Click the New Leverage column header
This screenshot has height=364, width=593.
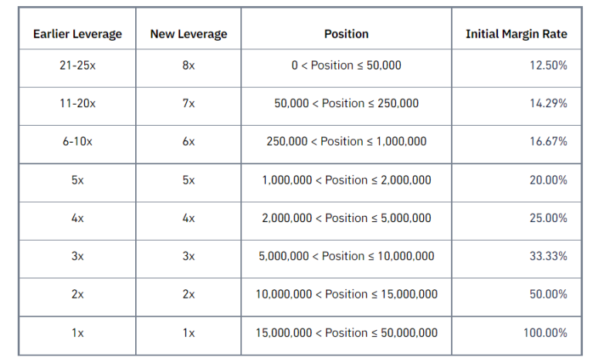(x=188, y=34)
